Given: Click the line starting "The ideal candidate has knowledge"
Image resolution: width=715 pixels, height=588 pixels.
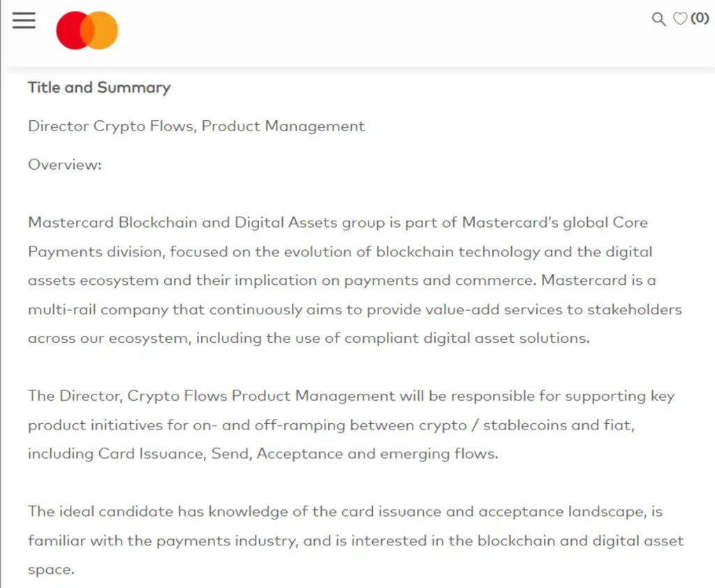Looking at the screenshot, I should (345, 512).
